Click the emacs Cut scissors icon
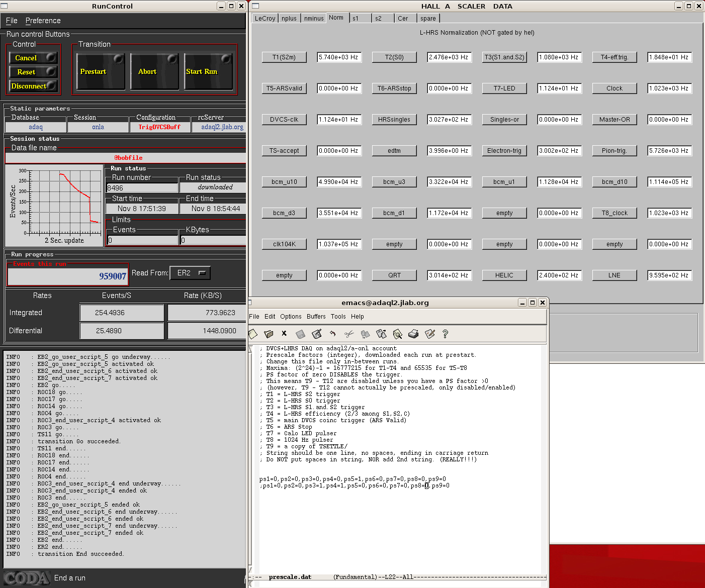 coord(349,334)
